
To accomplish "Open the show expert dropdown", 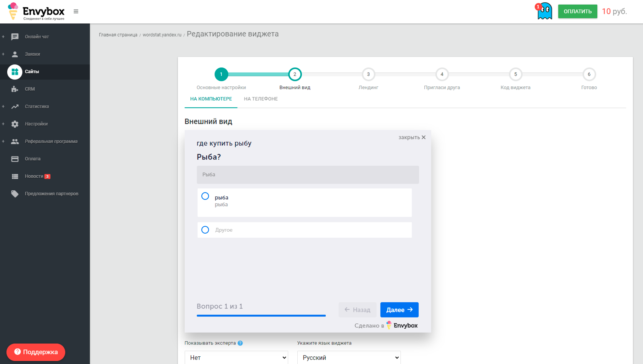I will coord(236,357).
